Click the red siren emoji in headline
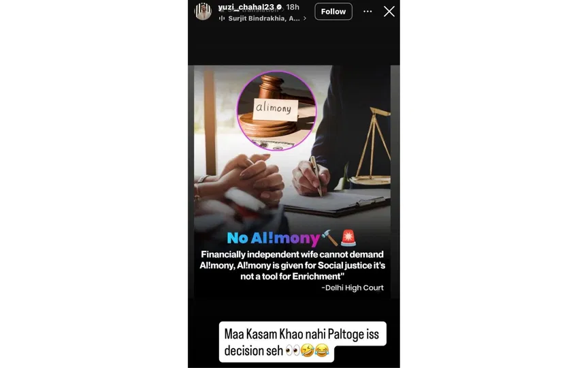 [x=348, y=238]
